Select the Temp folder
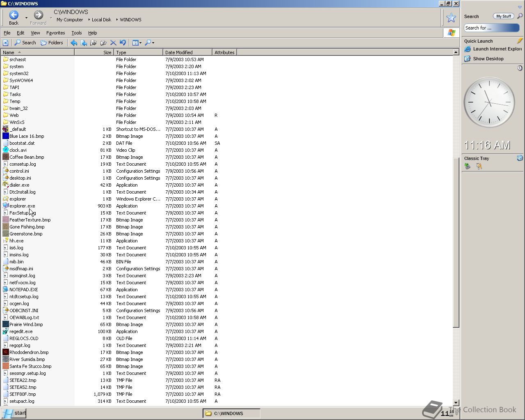 coord(11,101)
